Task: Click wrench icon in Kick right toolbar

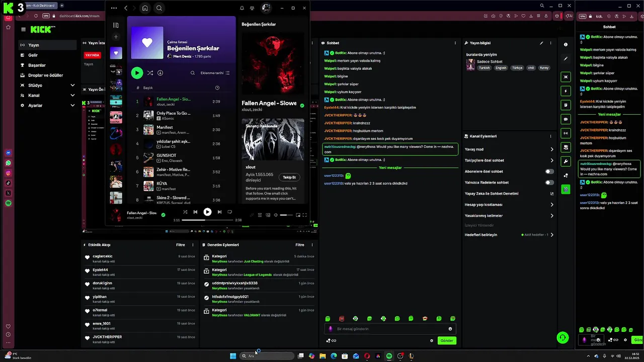Action: tap(566, 161)
